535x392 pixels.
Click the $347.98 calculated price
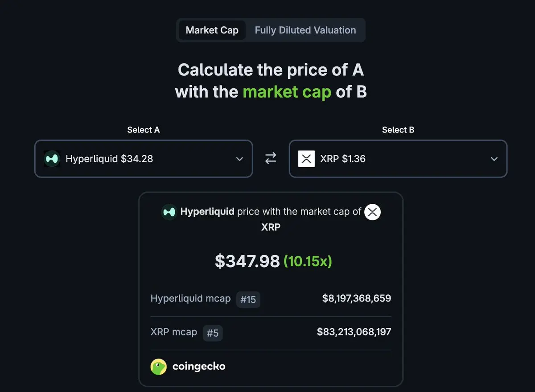pyautogui.click(x=247, y=261)
